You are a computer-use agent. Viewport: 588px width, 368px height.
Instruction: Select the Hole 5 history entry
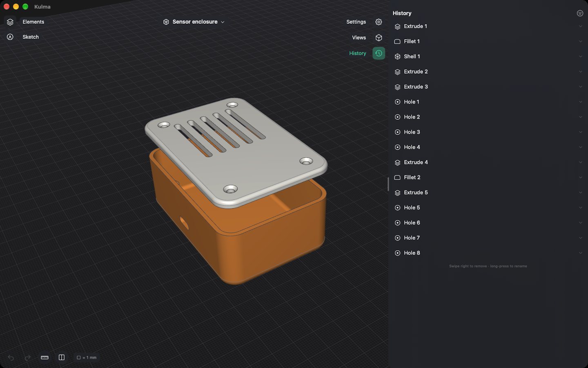point(488,208)
